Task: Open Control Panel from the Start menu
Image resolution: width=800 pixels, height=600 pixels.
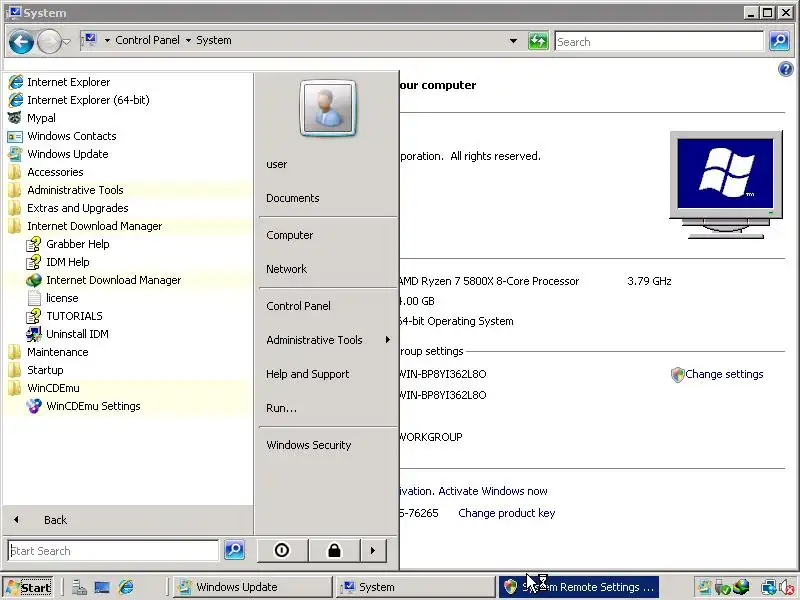Action: [298, 306]
